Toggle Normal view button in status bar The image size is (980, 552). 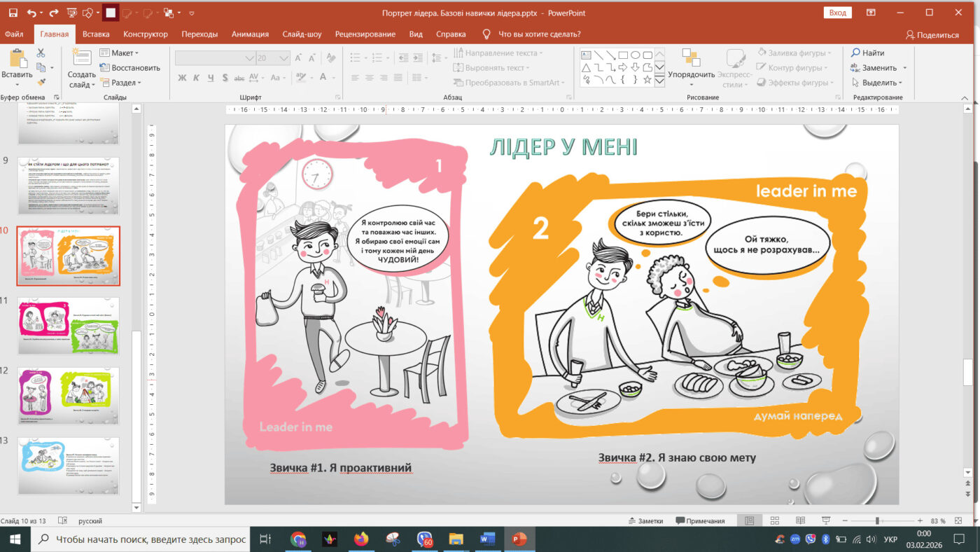tap(749, 521)
